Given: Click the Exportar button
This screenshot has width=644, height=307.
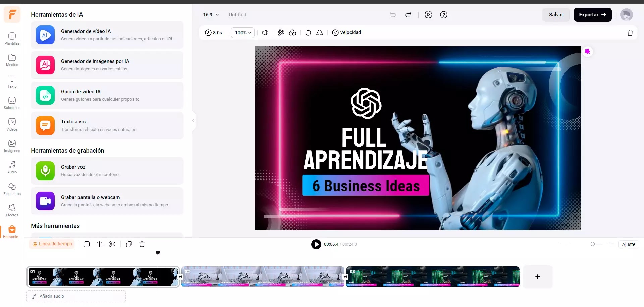Looking at the screenshot, I should [x=593, y=15].
